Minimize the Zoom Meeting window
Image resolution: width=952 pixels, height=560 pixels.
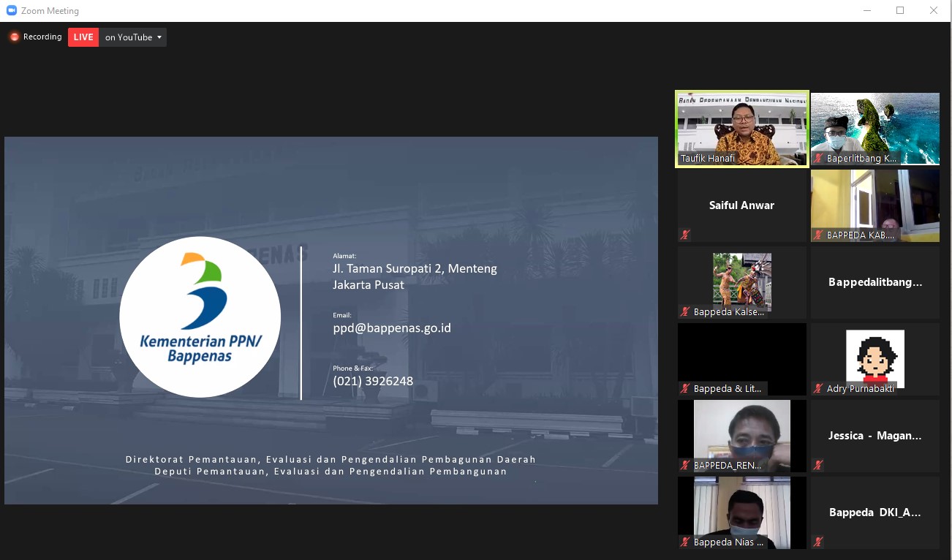866,10
